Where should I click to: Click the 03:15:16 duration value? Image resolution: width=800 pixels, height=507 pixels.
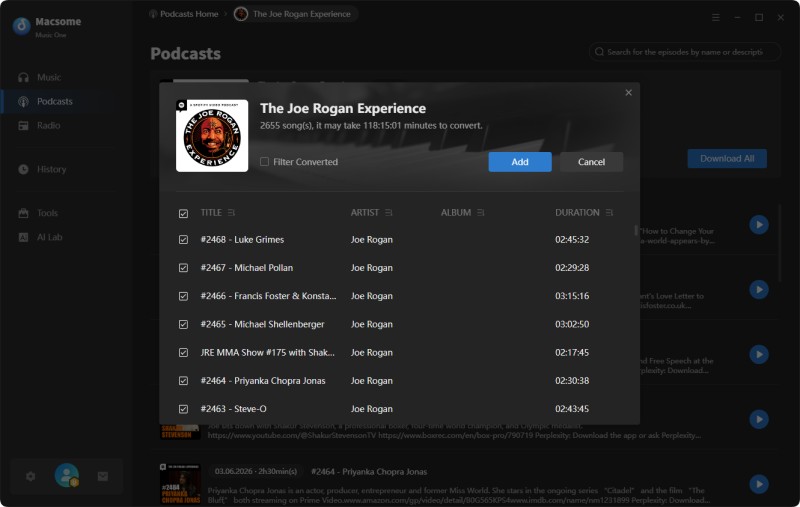pos(572,296)
